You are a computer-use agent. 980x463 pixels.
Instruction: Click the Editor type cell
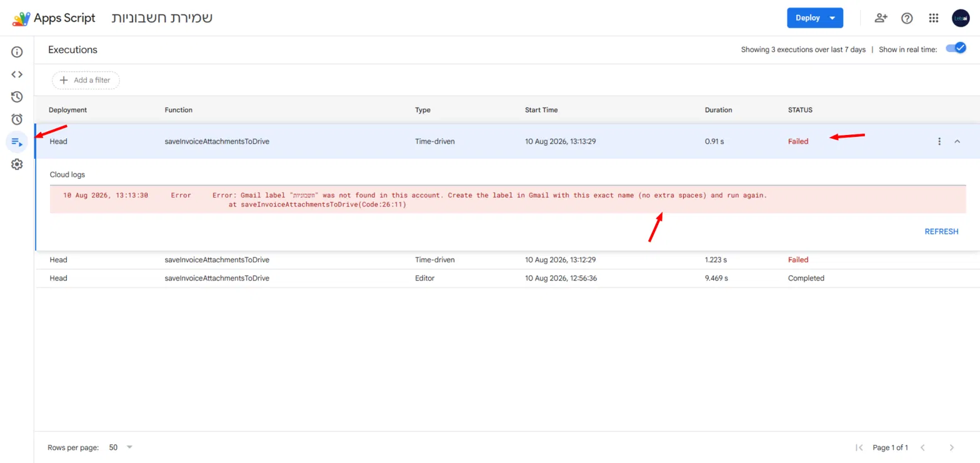click(424, 279)
